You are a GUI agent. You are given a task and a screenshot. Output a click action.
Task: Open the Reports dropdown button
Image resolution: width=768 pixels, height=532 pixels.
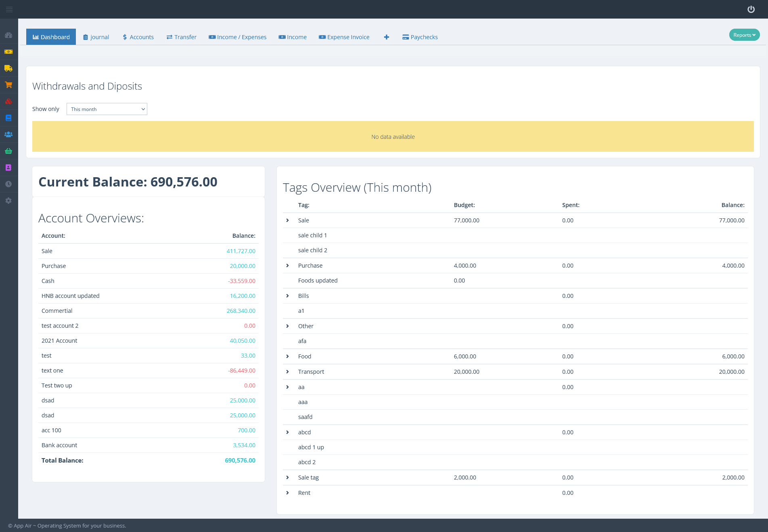pos(744,35)
